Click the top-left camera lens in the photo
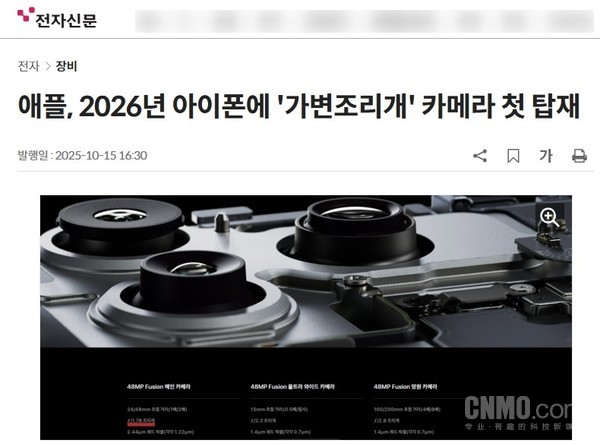 tap(120, 220)
